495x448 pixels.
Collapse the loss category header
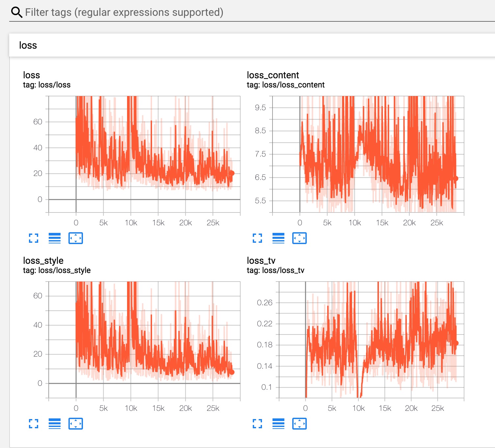pyautogui.click(x=252, y=45)
